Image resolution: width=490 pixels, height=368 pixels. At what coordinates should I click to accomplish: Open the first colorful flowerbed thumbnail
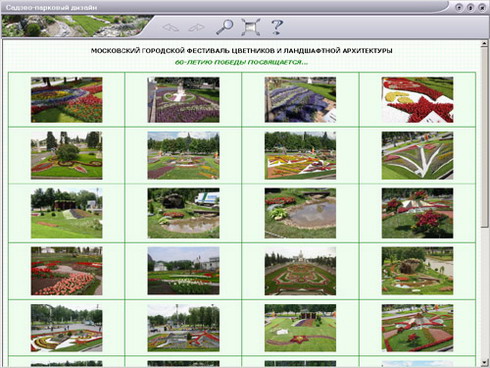(x=67, y=100)
